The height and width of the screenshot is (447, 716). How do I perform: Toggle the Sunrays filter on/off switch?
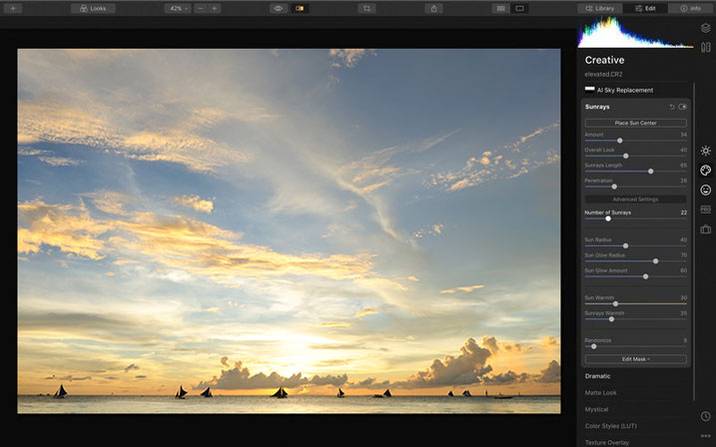click(x=683, y=106)
